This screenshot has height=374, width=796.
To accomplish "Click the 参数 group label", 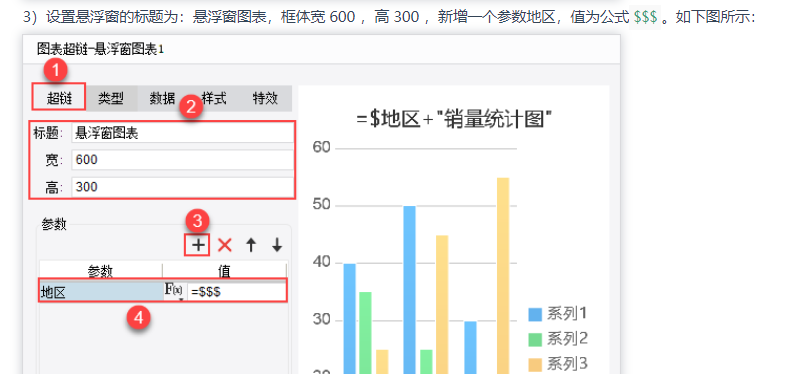I will pos(54,224).
